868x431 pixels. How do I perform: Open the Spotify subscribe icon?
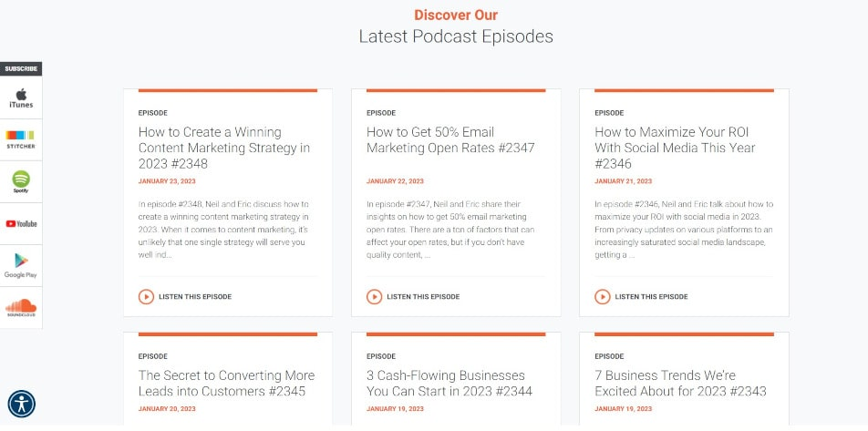pyautogui.click(x=21, y=181)
